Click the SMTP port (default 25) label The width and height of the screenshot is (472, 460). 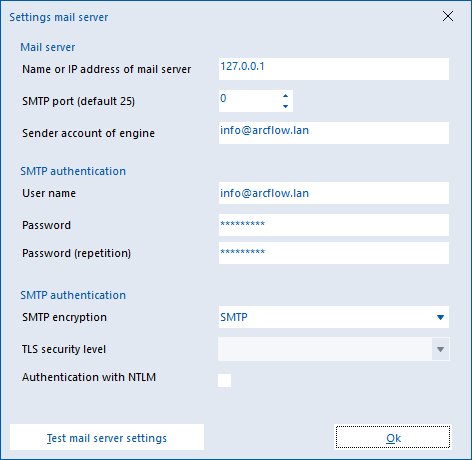[x=78, y=101]
